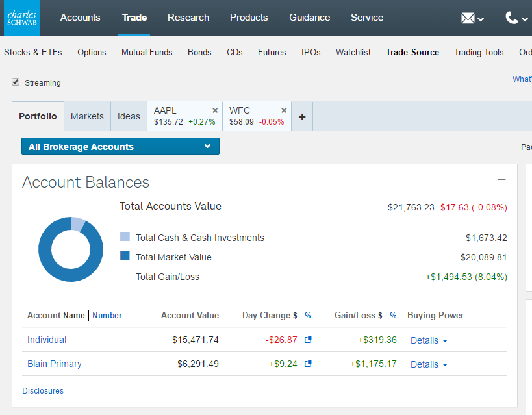The image size is (532, 415).
Task: Open the mail envelope icon
Action: pyautogui.click(x=468, y=18)
